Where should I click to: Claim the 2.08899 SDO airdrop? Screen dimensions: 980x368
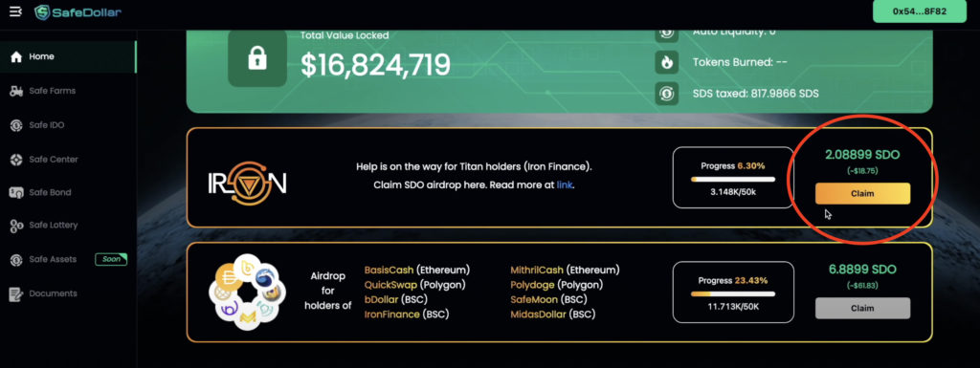(862, 193)
